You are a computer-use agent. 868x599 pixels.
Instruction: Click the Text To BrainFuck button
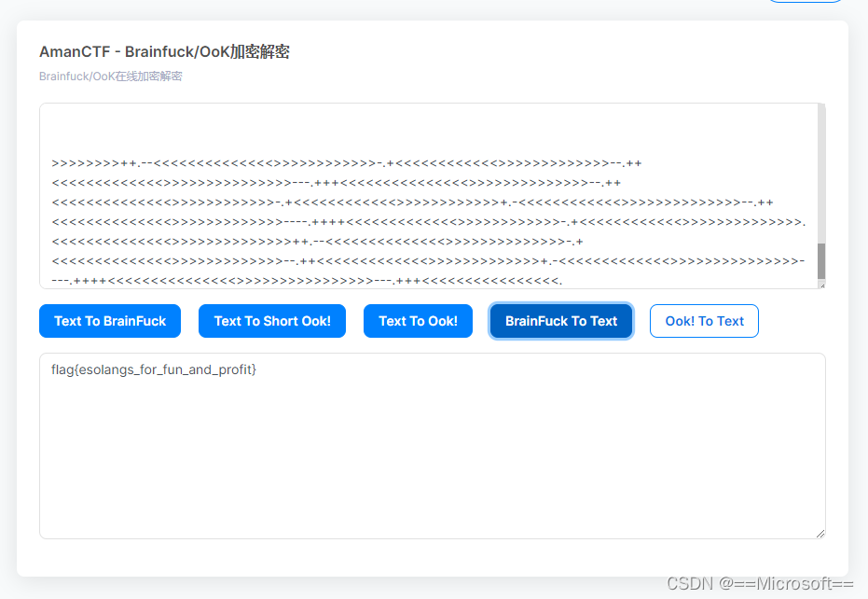point(109,321)
